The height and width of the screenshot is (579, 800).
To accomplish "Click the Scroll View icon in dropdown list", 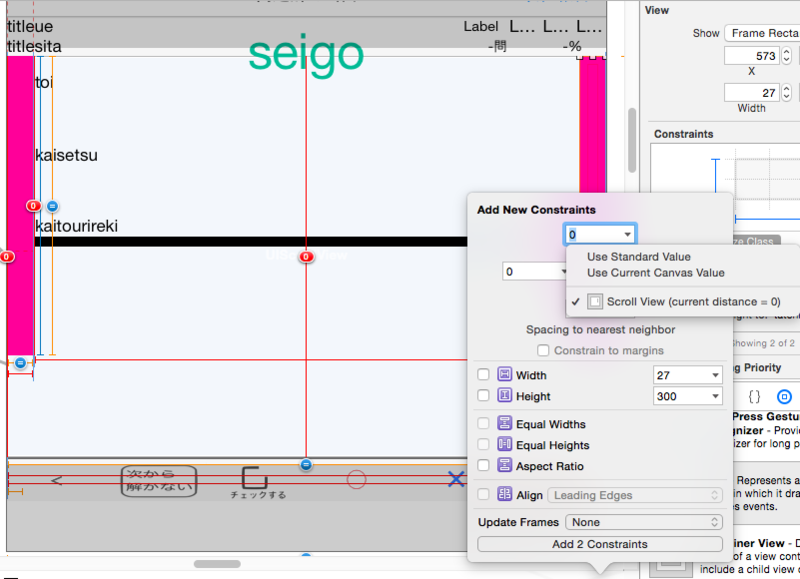I will pyautogui.click(x=595, y=301).
